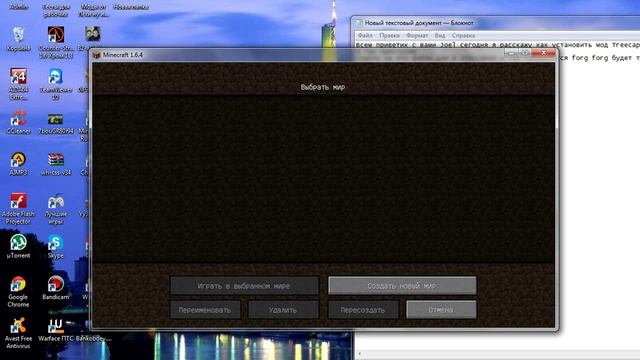
Task: Open the photo thumbnail desktop icon
Action: pos(93,34)
